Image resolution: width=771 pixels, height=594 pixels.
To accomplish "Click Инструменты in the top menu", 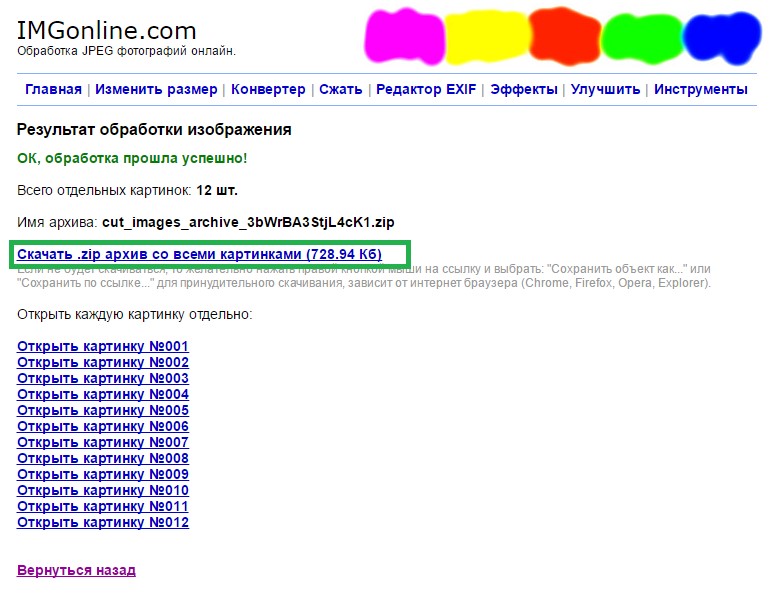I will (x=701, y=89).
